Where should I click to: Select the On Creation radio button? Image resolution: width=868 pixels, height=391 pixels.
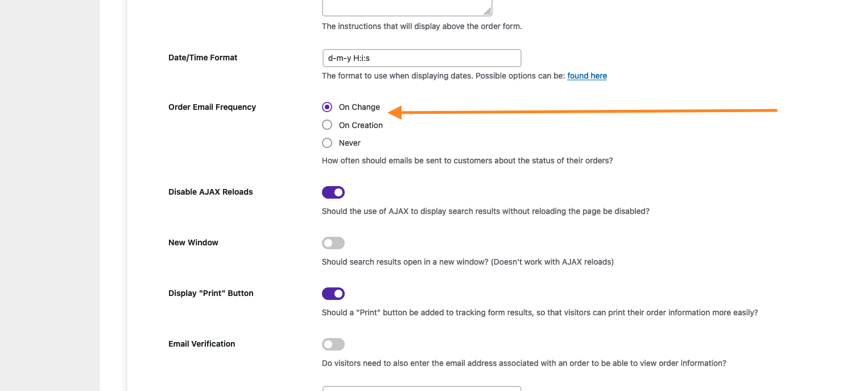[x=327, y=125]
